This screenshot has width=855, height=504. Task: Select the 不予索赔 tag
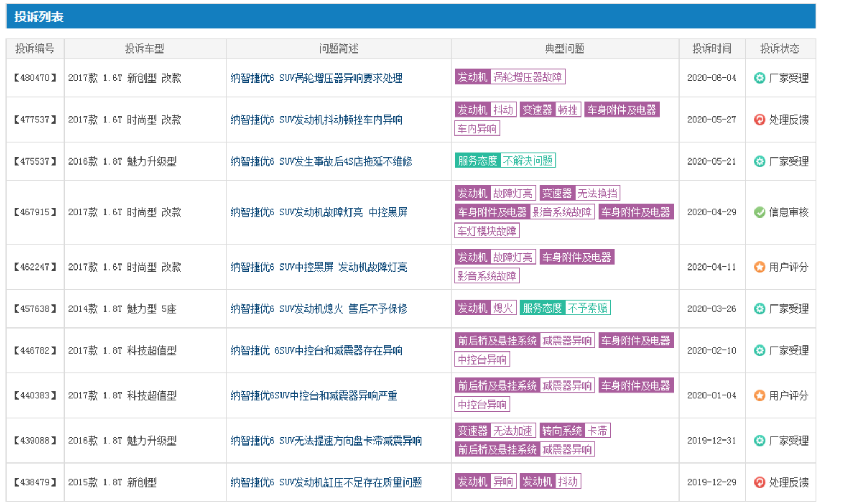pyautogui.click(x=587, y=308)
